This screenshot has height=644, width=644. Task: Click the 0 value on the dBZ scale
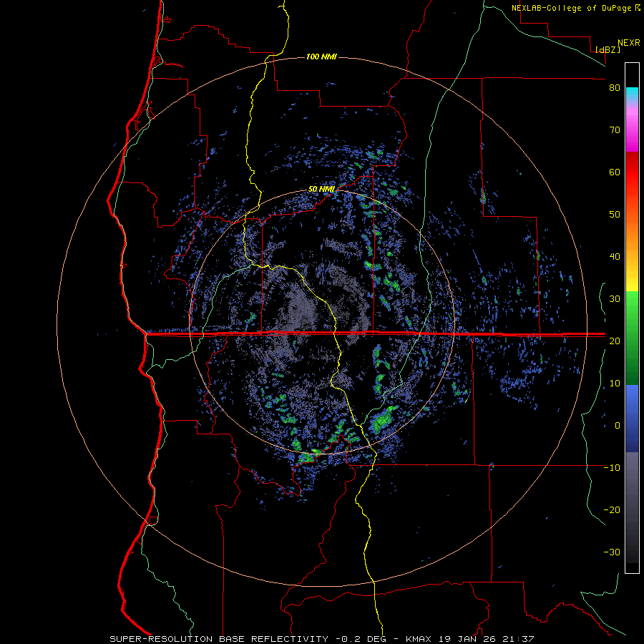pyautogui.click(x=618, y=426)
